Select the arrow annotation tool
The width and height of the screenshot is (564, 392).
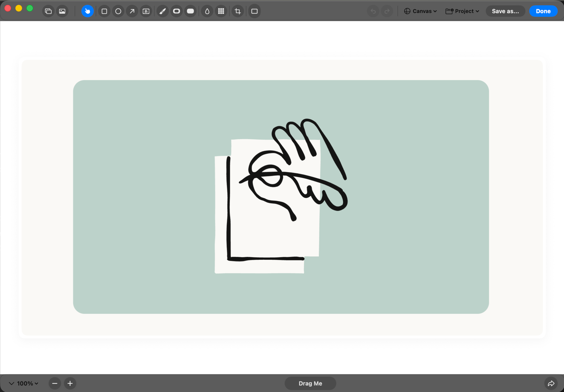pyautogui.click(x=132, y=11)
